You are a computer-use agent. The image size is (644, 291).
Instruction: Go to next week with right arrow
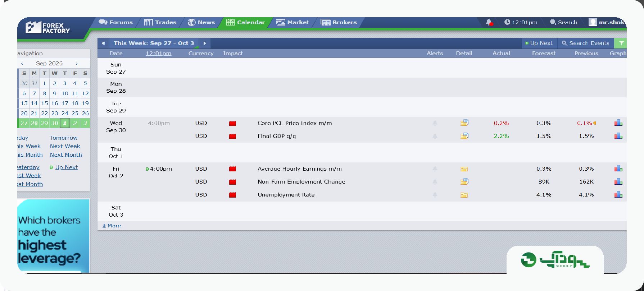pyautogui.click(x=204, y=43)
